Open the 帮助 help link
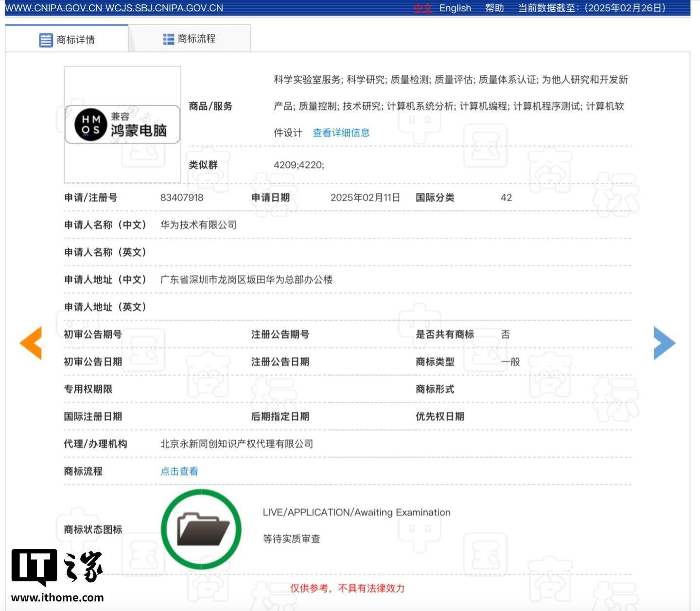Viewport: 700px width, 611px height. (494, 8)
